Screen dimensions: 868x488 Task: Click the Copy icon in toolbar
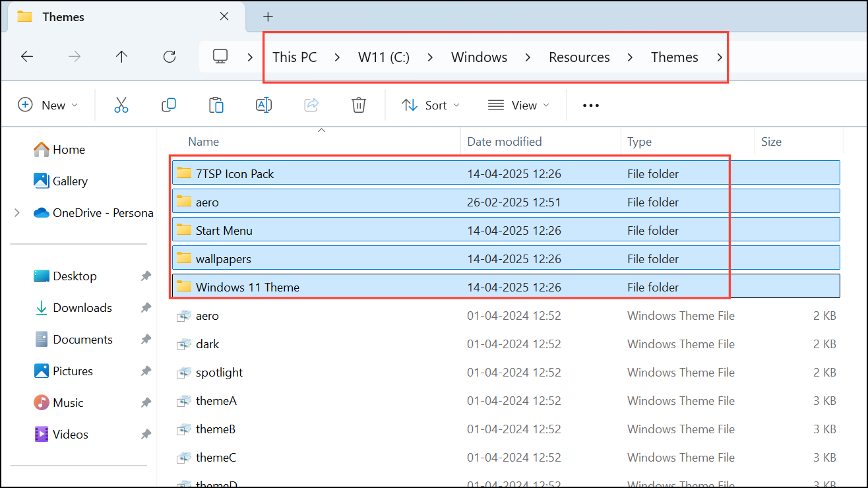[x=169, y=105]
